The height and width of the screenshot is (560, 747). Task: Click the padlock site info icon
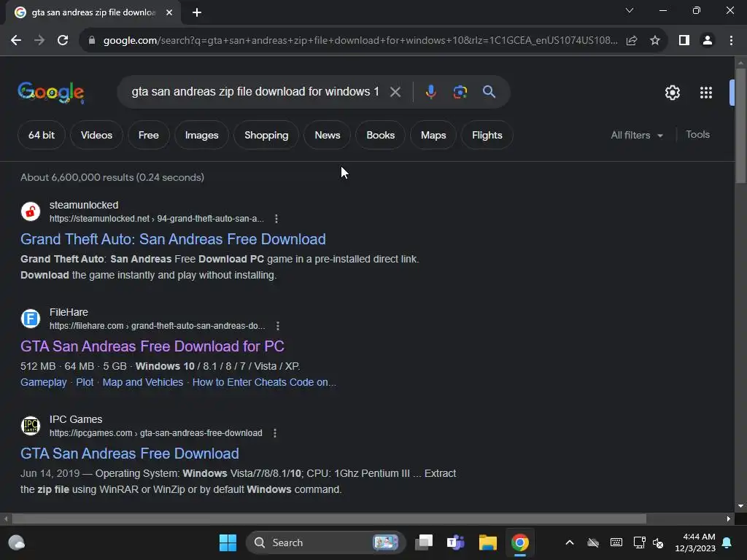coord(92,41)
